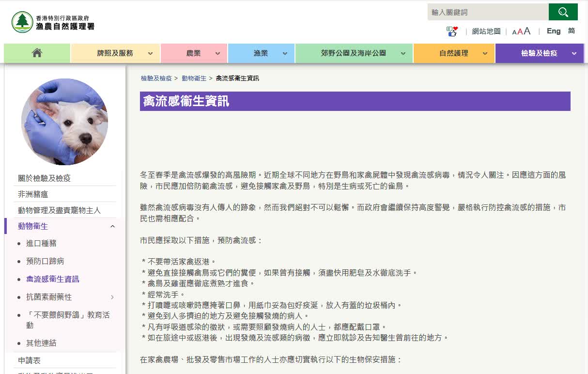
Task: Go to the home page icon
Action: 37,53
